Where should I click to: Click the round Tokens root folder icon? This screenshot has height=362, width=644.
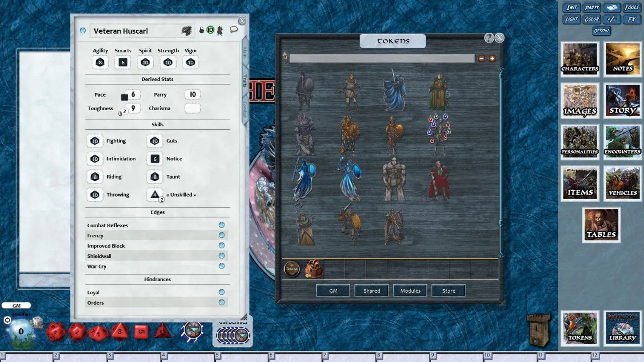pyautogui.click(x=292, y=269)
